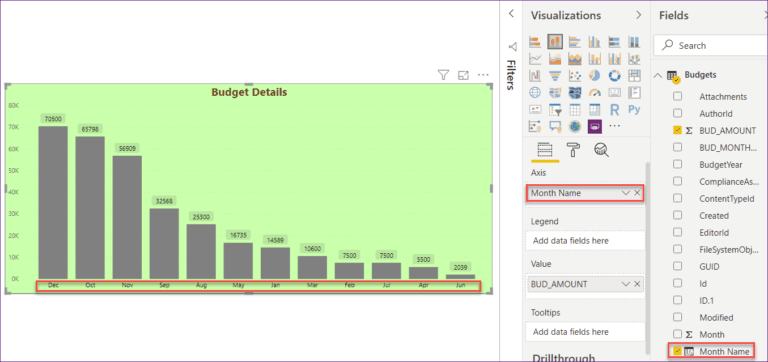The height and width of the screenshot is (362, 768).
Task: Check the Created field
Action: [x=677, y=216]
